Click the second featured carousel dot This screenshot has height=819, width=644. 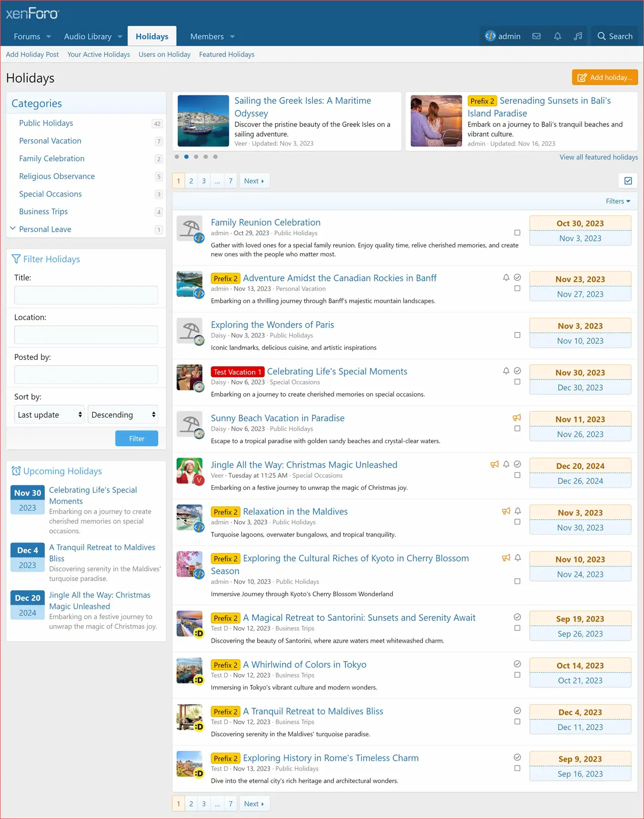click(186, 157)
